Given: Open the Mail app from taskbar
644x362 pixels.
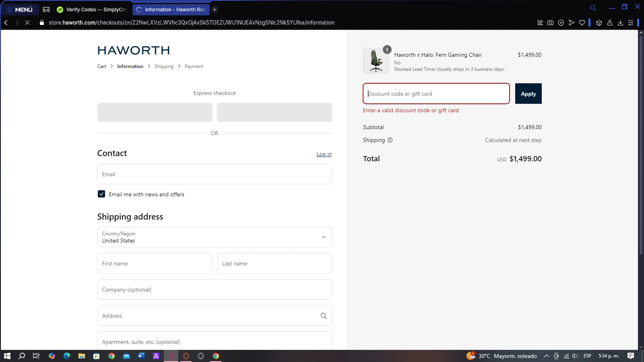Looking at the screenshot, I should (x=126, y=356).
